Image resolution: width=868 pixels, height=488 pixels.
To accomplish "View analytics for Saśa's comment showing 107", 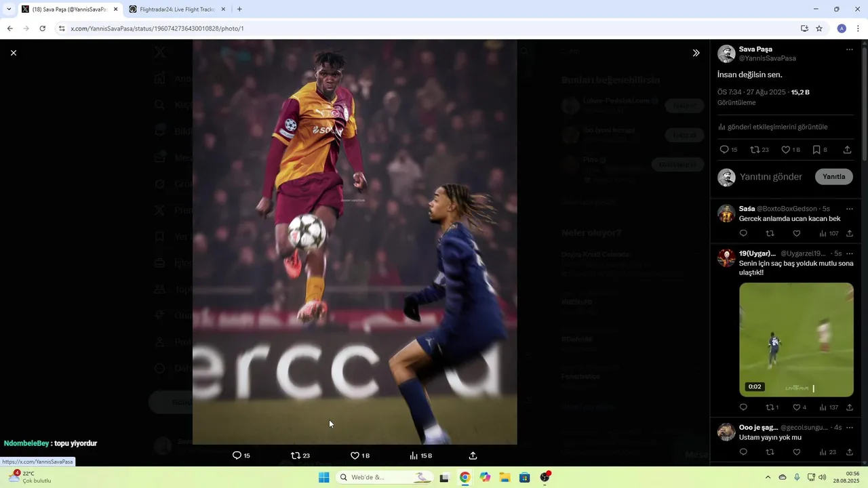I will (x=829, y=234).
